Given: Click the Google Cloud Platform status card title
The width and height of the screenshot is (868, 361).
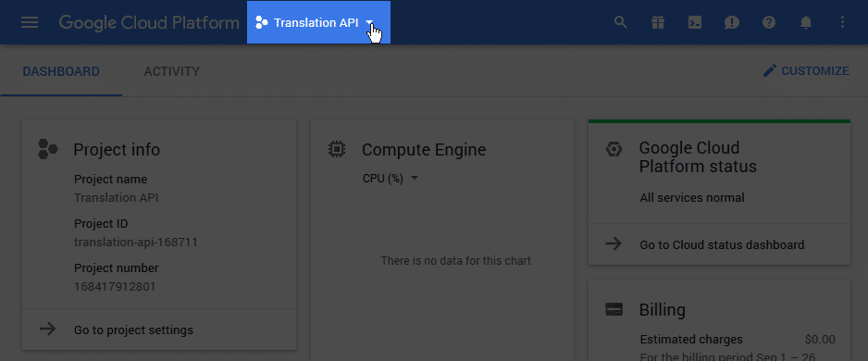Looking at the screenshot, I should pos(698,157).
